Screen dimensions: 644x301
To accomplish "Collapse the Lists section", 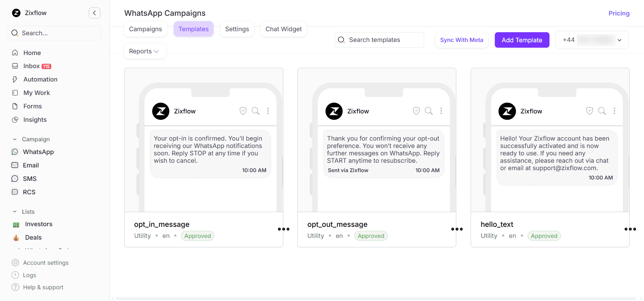I will 15,212.
